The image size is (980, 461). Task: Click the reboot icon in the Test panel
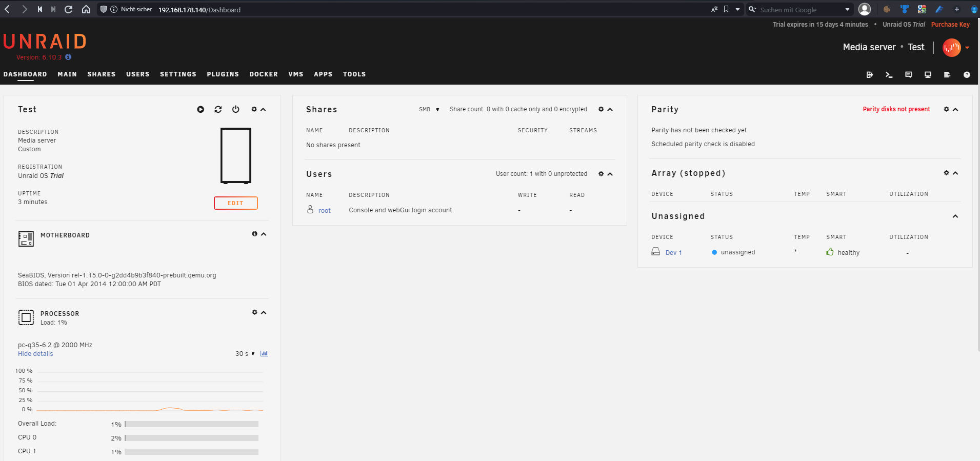click(x=218, y=109)
